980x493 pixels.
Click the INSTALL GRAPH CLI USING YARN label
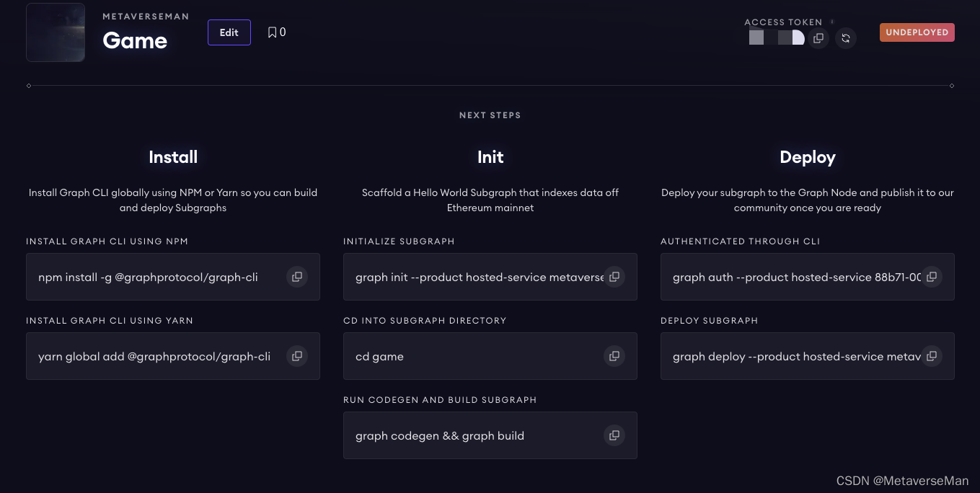pos(110,321)
